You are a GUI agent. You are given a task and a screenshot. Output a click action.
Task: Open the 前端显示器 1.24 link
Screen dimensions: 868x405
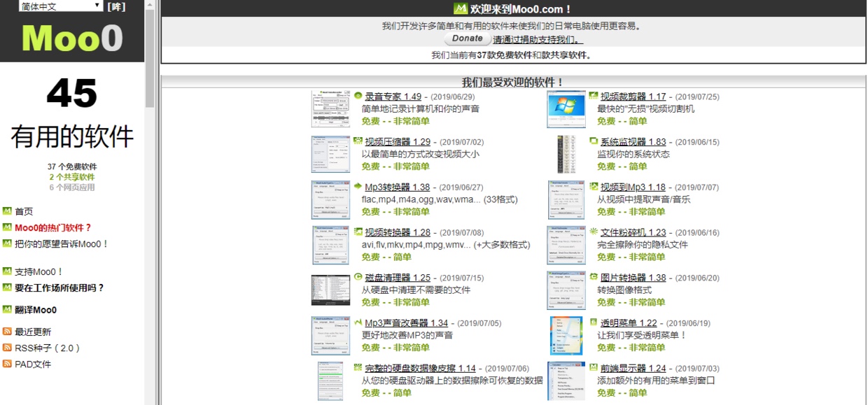633,369
